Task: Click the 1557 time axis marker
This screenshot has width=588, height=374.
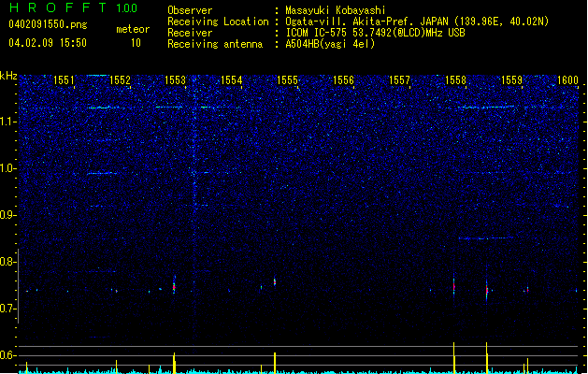Action: pos(399,80)
